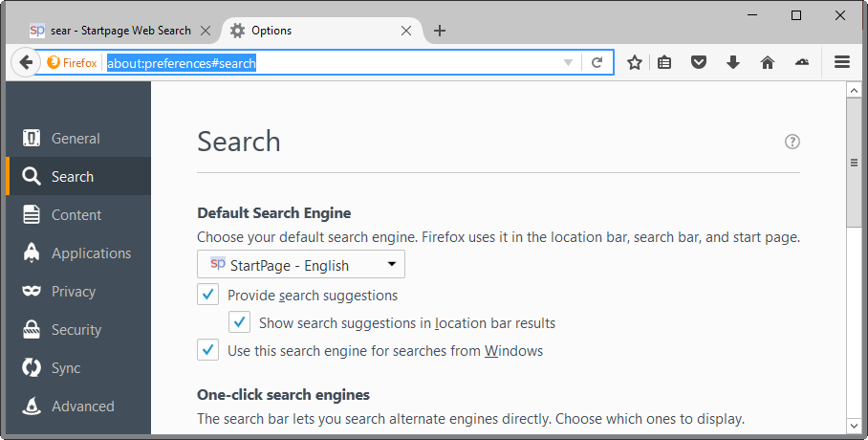868x440 pixels.
Task: Open a new tab with plus button
Action: [440, 31]
